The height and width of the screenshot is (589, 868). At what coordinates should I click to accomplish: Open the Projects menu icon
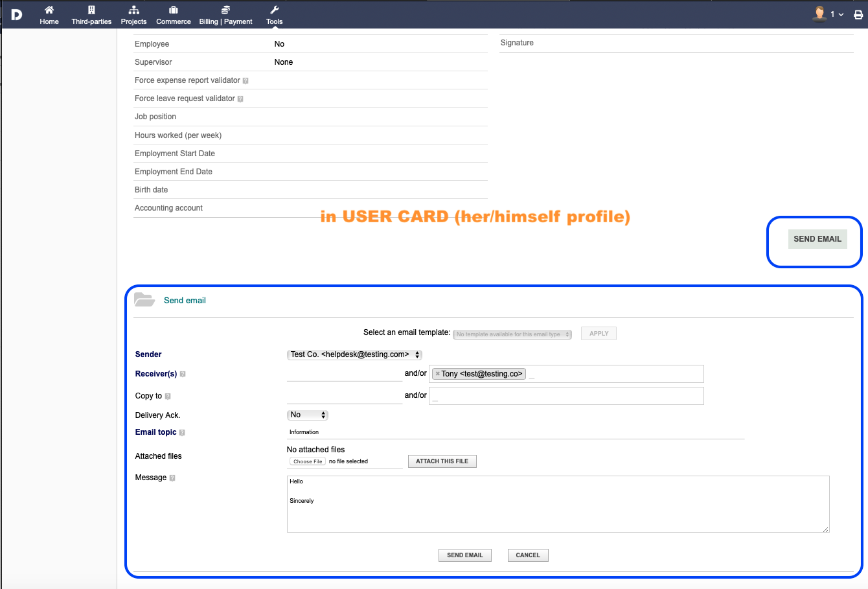click(133, 10)
